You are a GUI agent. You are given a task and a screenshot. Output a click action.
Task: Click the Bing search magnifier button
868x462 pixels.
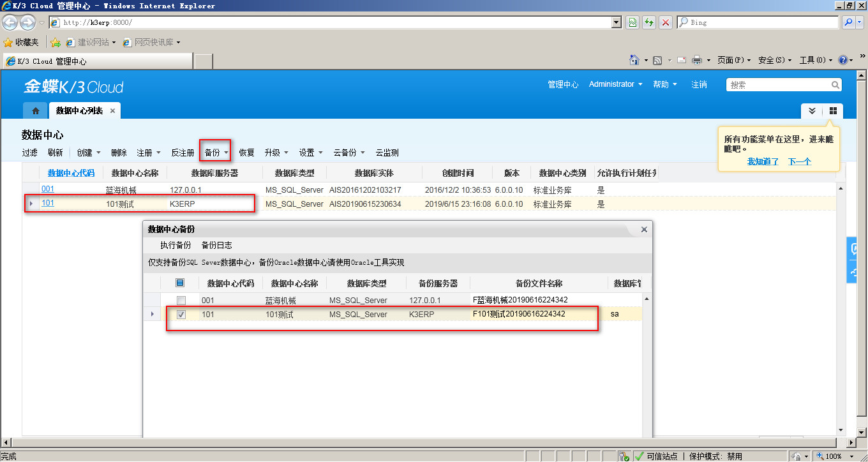[849, 22]
